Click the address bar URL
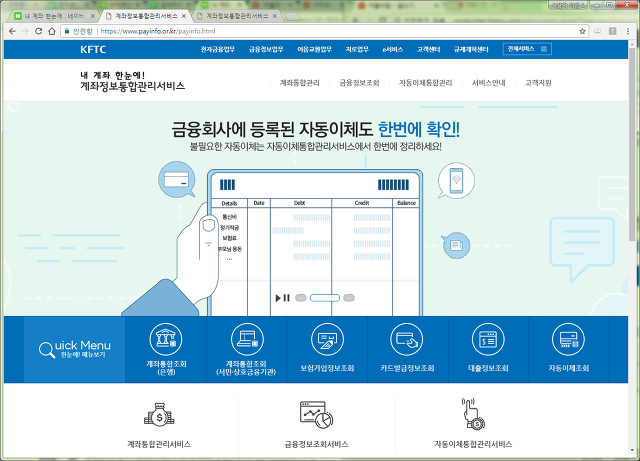This screenshot has height=461, width=640. pos(158,31)
